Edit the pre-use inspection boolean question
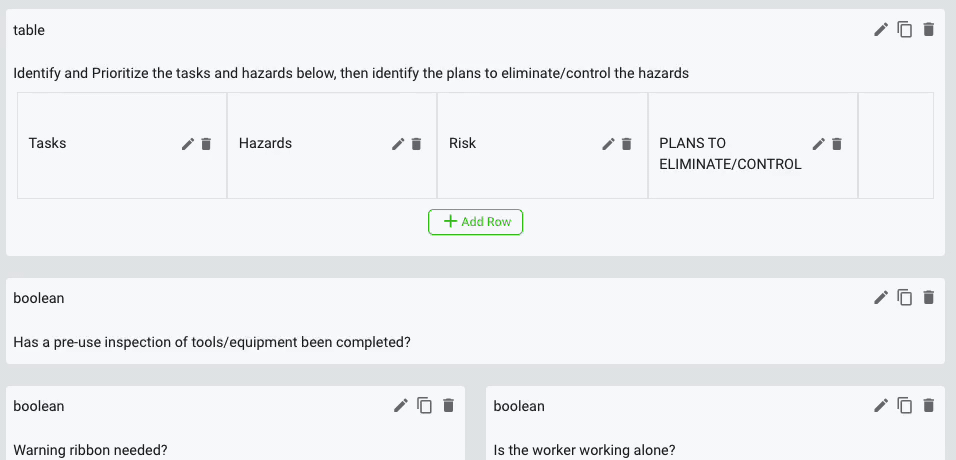Screen dimensions: 956x460 [x=881, y=297]
